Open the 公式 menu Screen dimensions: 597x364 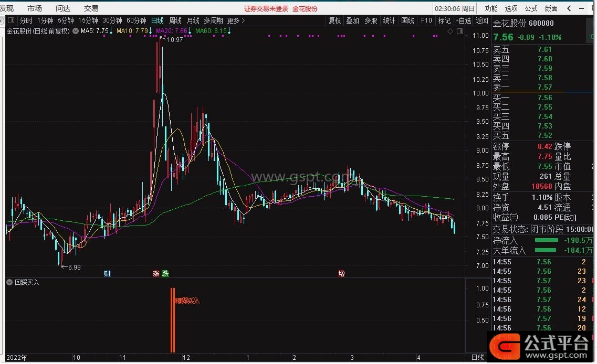531,8
